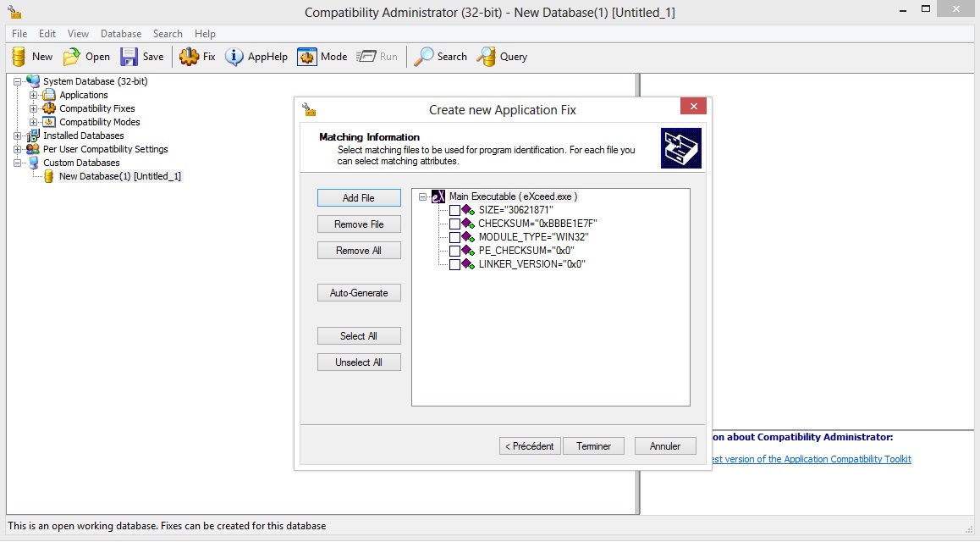Select the Compatibility Modes node icon
The height and width of the screenshot is (542, 980).
pyautogui.click(x=49, y=122)
